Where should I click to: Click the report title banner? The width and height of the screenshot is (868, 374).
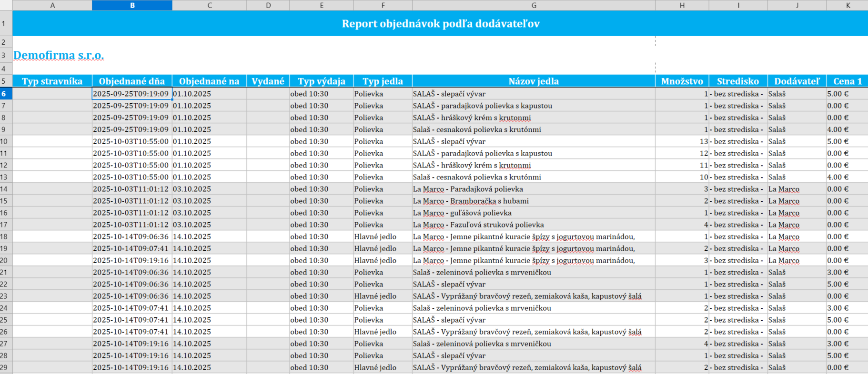coord(440,23)
